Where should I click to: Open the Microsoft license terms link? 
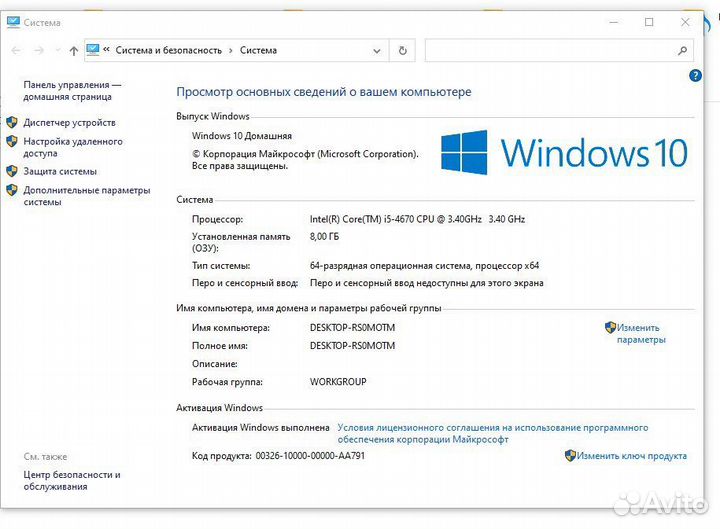pyautogui.click(x=493, y=433)
